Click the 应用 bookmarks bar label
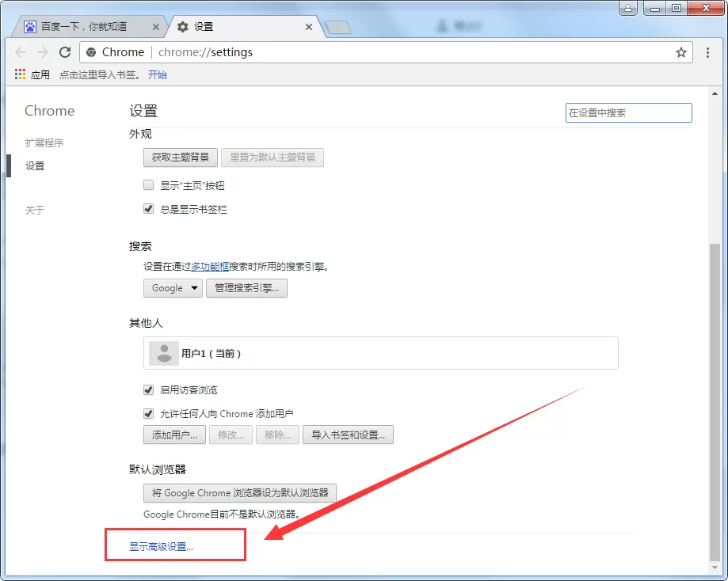Image resolution: width=728 pixels, height=581 pixels. point(40,74)
